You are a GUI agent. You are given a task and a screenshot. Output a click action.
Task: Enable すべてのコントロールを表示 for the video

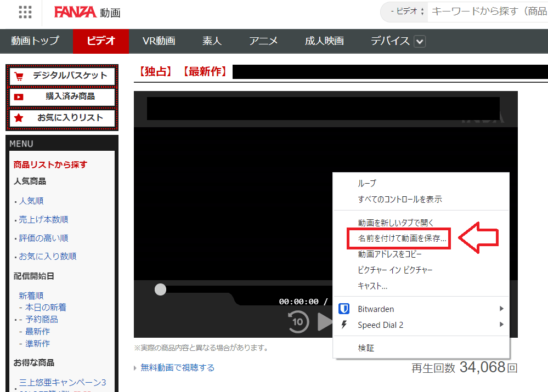(x=400, y=199)
